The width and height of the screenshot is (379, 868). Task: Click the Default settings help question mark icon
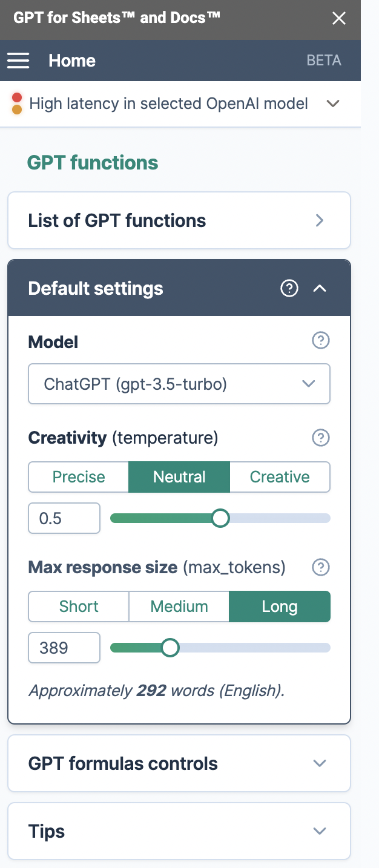click(289, 289)
